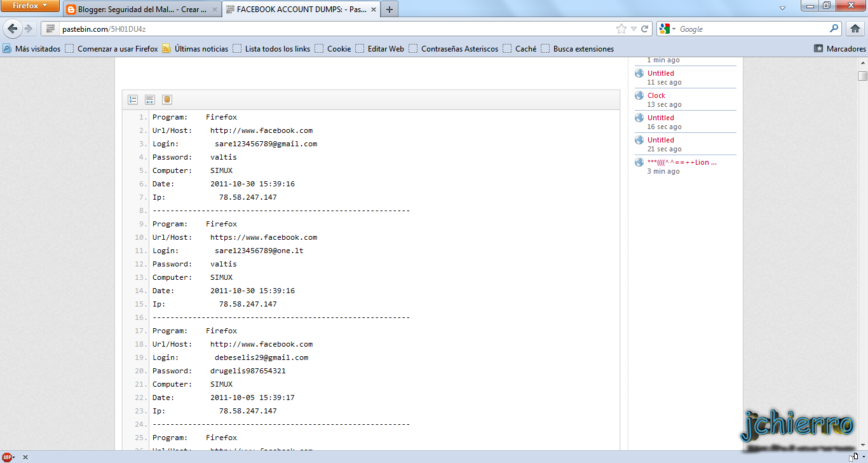This screenshot has height=463, width=868.
Task: Show the Marcadores sidebar panel
Action: point(840,48)
